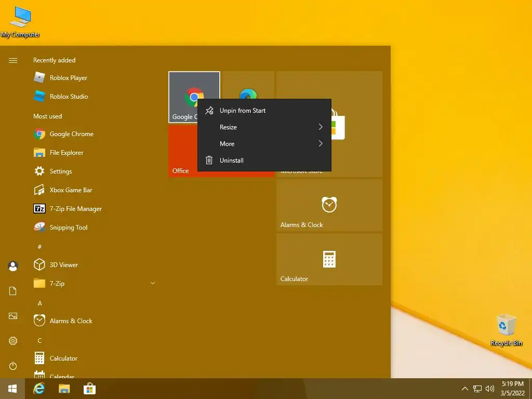Image resolution: width=532 pixels, height=399 pixels.
Task: Open Alarms & Clock from the app list
Action: tap(95, 321)
